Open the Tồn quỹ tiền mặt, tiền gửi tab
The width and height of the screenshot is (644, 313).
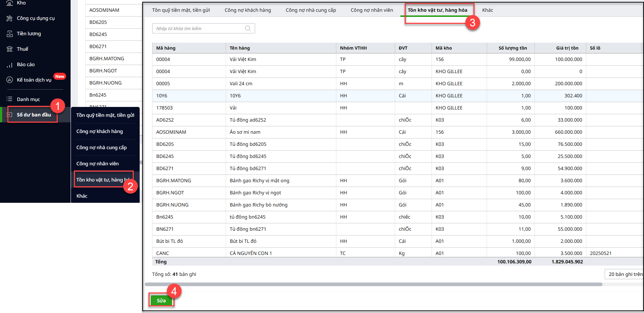(181, 10)
